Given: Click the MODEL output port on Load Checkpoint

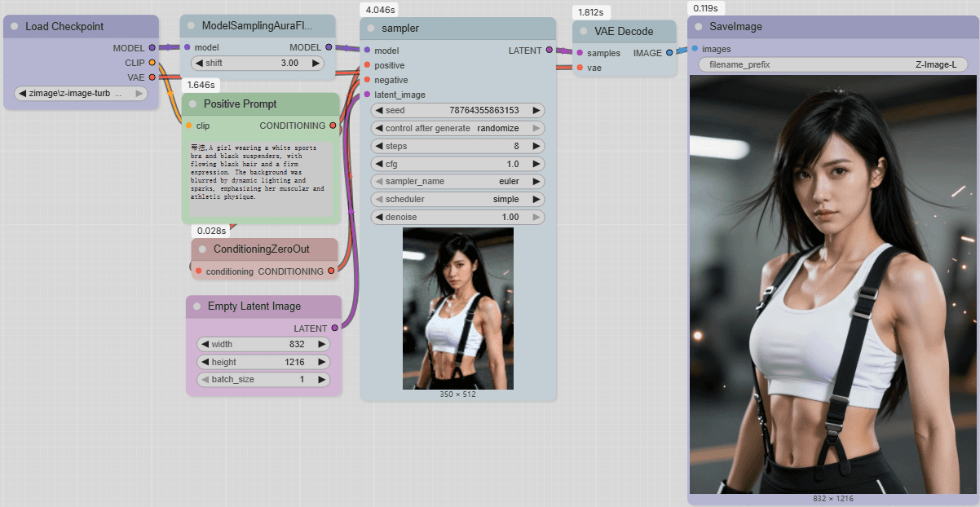Looking at the screenshot, I should pos(152,48).
